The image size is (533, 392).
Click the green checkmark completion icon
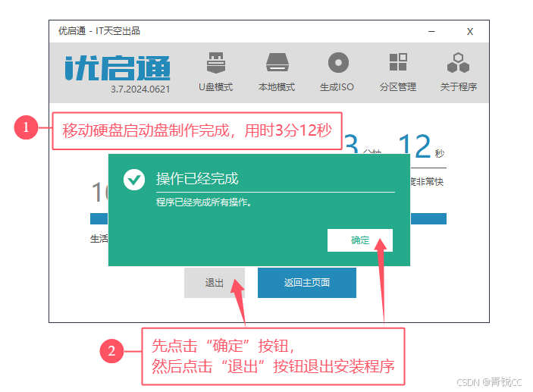(x=134, y=180)
